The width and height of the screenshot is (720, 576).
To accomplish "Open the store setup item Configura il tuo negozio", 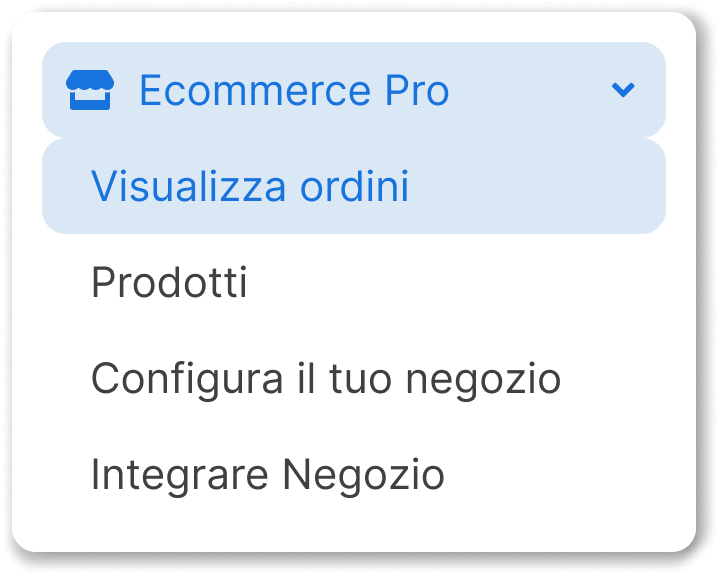I will pos(354,378).
